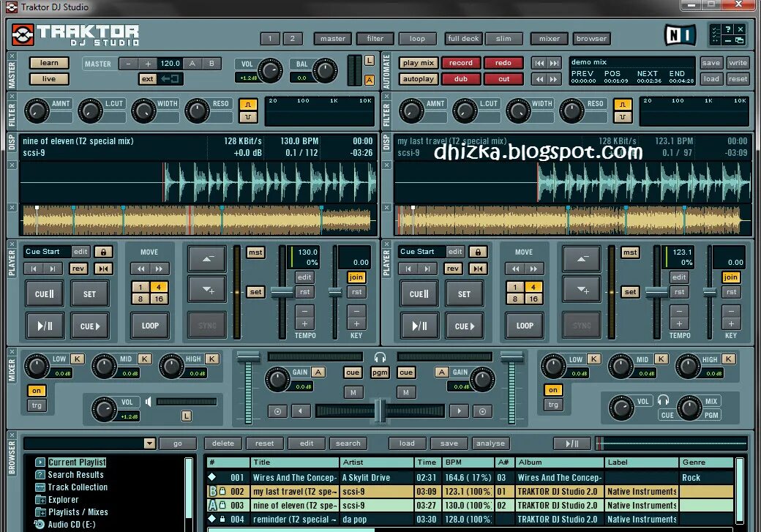The width and height of the screenshot is (761, 532).
Task: Toggle right deck join key button
Action: pyautogui.click(x=730, y=277)
